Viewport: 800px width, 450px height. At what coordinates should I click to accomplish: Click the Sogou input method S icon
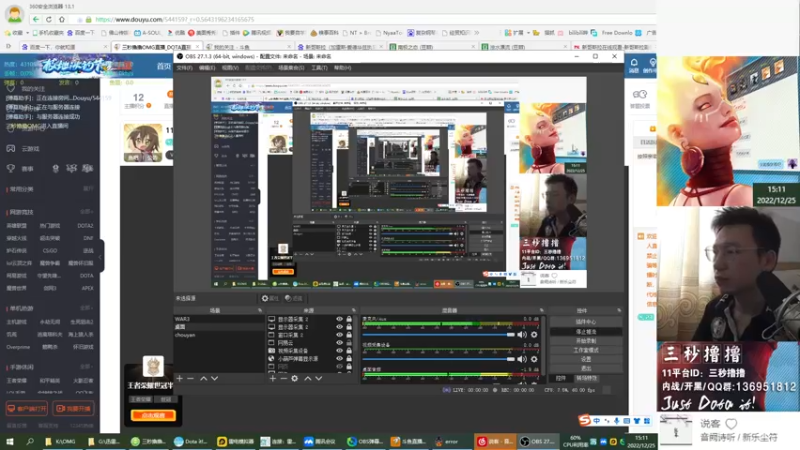[584, 420]
